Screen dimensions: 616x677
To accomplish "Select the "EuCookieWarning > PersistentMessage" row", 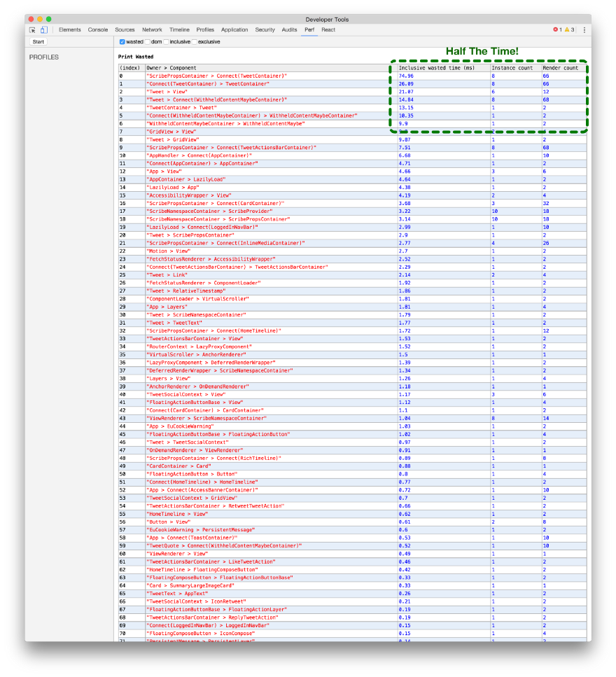I will click(x=352, y=530).
